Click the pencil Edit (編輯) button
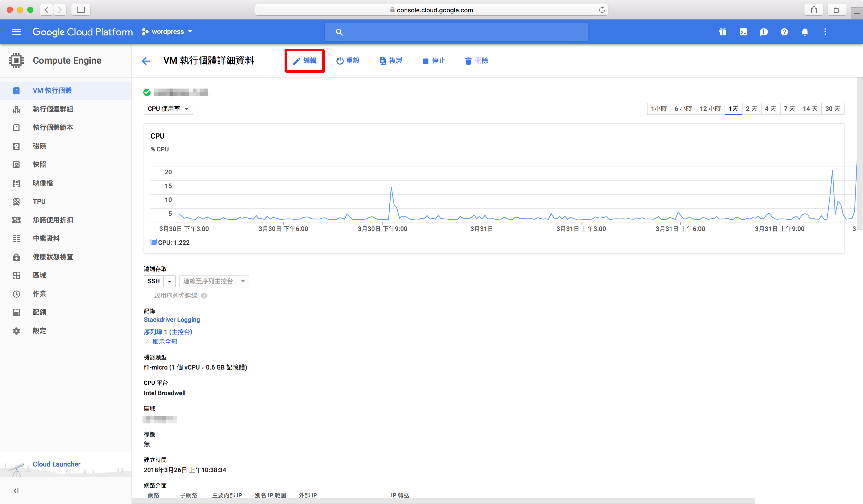Image resolution: width=863 pixels, height=504 pixels. pos(304,61)
